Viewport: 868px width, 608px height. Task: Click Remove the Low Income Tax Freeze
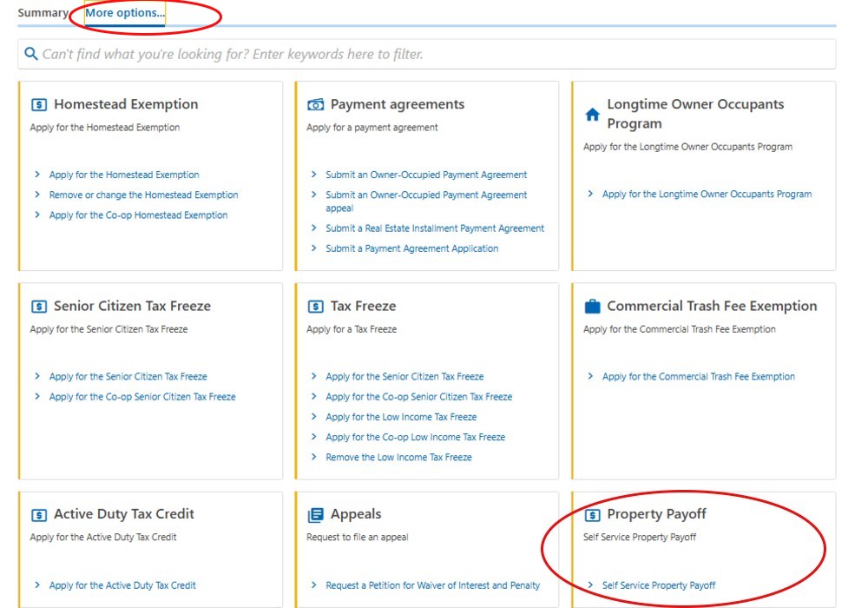pyautogui.click(x=398, y=458)
